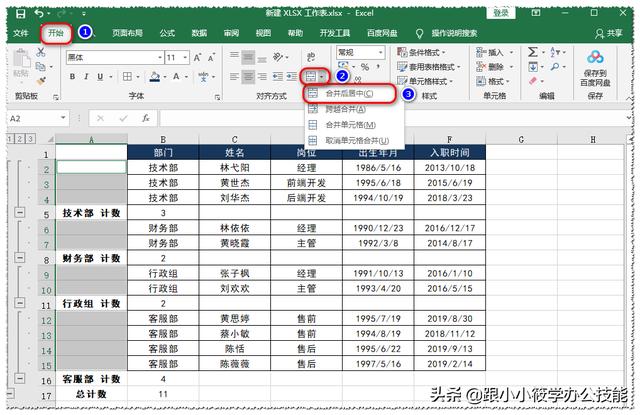
Task: Click the percent style icon
Action: click(365, 67)
